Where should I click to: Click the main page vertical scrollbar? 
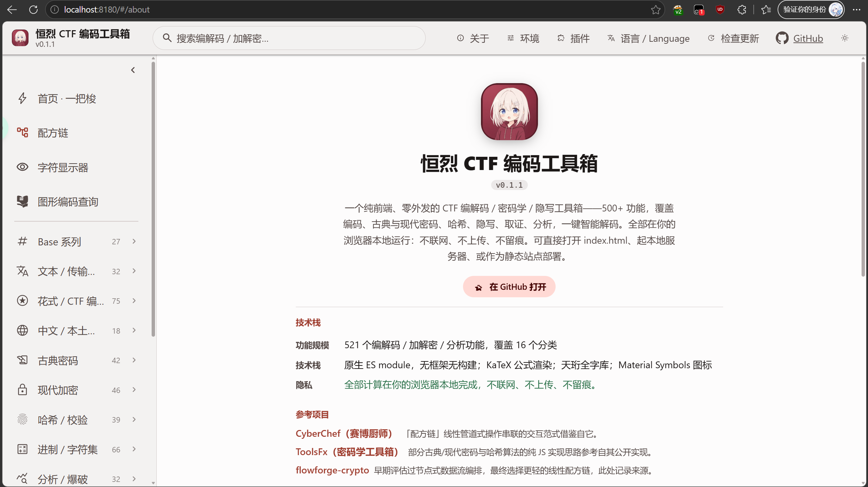click(863, 170)
